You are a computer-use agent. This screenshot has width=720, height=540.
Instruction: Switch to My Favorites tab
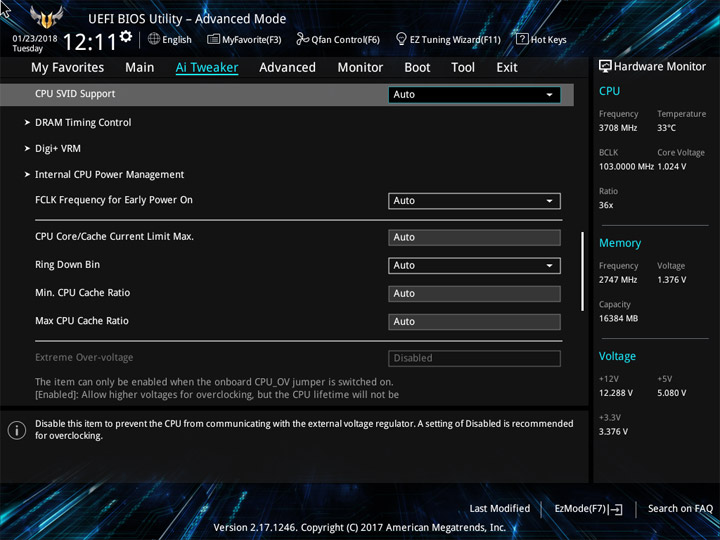(x=68, y=68)
